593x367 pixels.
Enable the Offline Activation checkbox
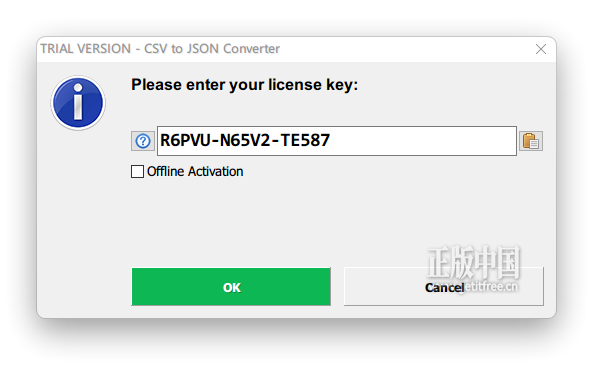(x=137, y=171)
